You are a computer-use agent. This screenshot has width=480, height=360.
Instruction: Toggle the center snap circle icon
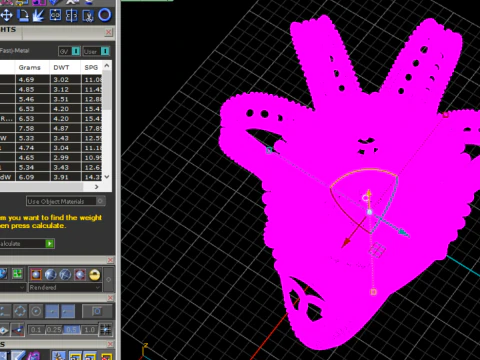pyautogui.click(x=36, y=311)
